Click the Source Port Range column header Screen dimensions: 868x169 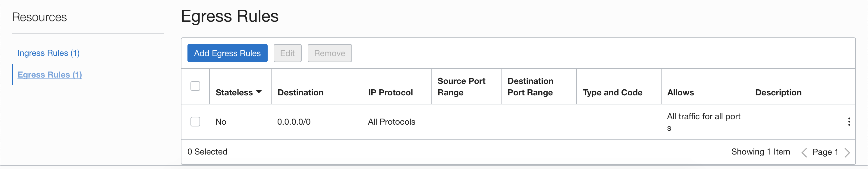click(461, 87)
